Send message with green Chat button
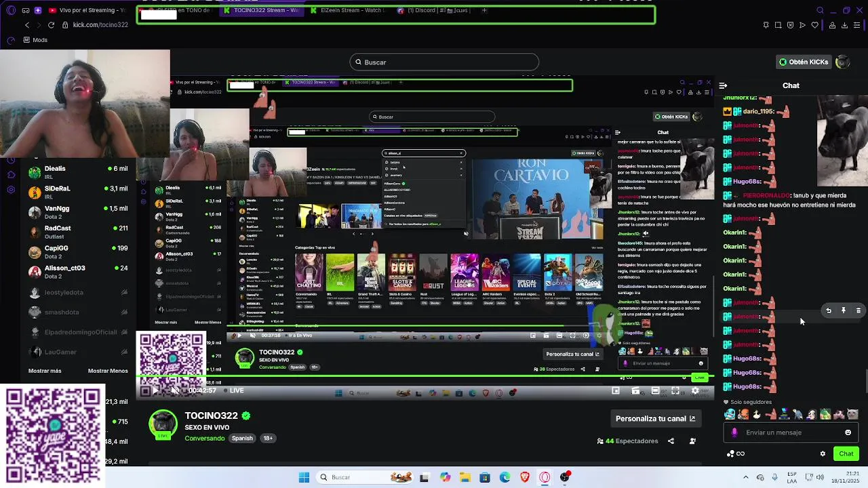This screenshot has width=868, height=488. coord(846,454)
